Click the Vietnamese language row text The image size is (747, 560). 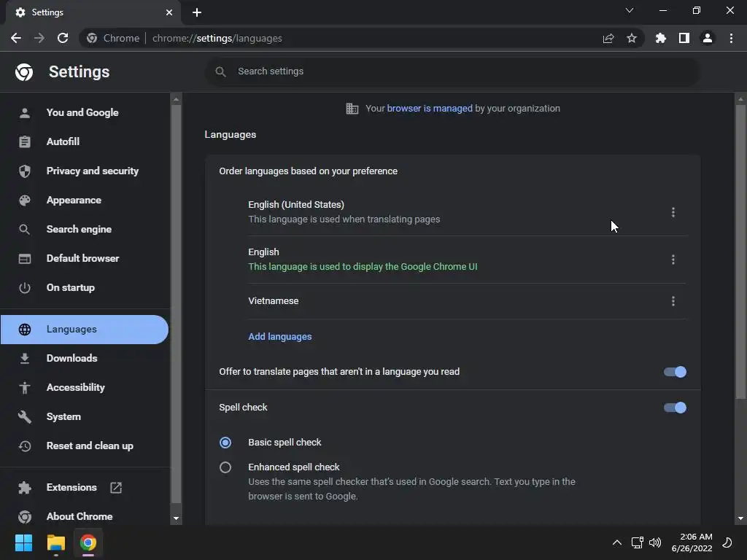(273, 301)
